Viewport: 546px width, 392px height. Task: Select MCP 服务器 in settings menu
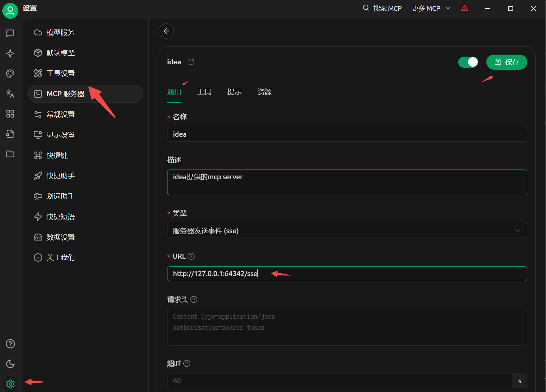pyautogui.click(x=86, y=94)
